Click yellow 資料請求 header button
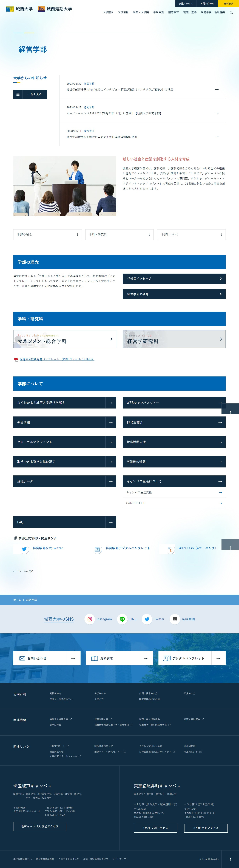This screenshot has height=868, width=239. pyautogui.click(x=228, y=4)
